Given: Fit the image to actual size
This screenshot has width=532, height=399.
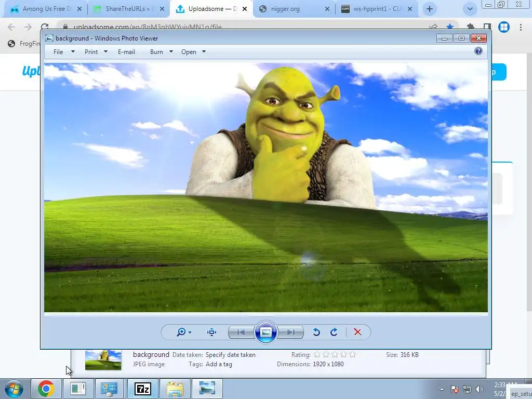Looking at the screenshot, I should coord(212,332).
